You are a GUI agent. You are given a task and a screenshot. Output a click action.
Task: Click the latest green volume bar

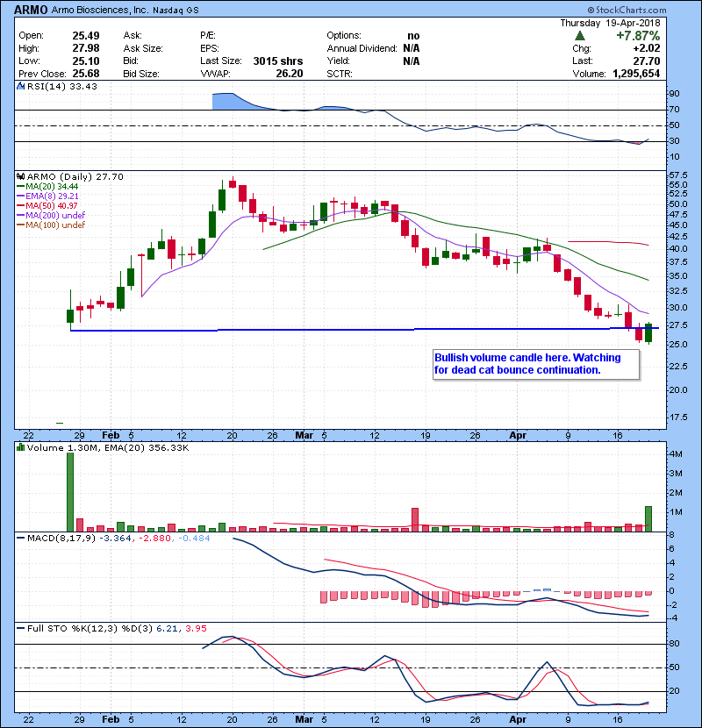pyautogui.click(x=648, y=518)
